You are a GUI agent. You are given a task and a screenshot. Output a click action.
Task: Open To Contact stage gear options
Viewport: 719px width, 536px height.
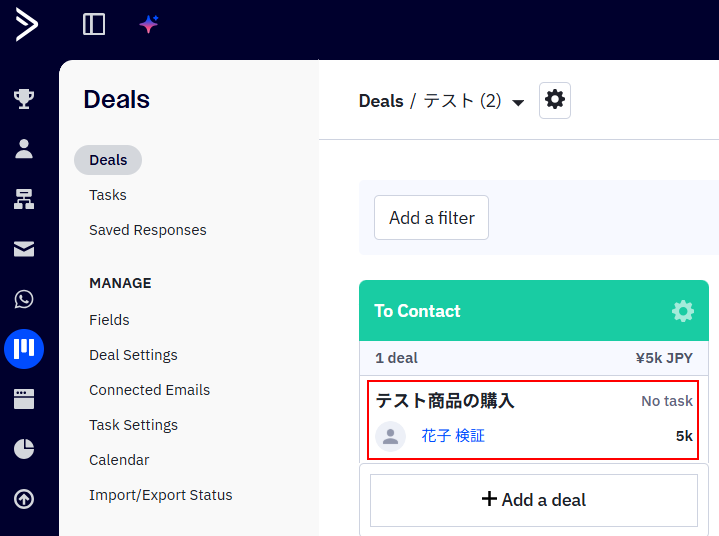pyautogui.click(x=683, y=311)
